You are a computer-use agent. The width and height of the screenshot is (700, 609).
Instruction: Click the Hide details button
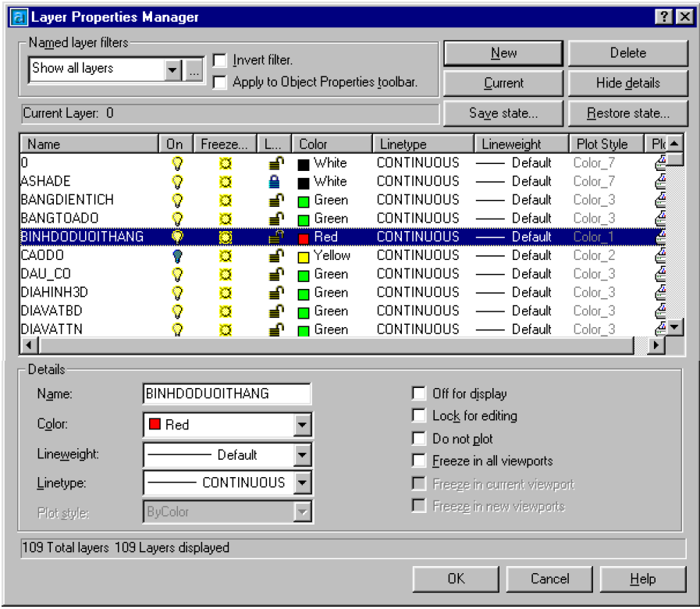(627, 83)
